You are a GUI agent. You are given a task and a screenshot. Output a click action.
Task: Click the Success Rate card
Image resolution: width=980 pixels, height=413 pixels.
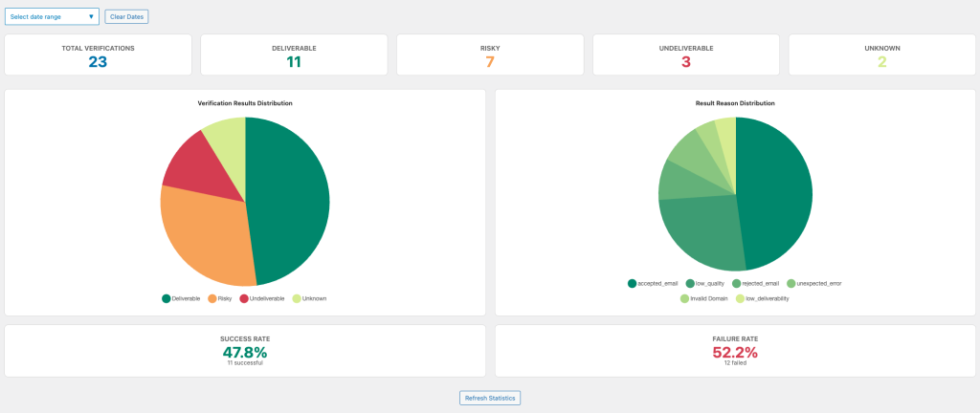tap(245, 350)
